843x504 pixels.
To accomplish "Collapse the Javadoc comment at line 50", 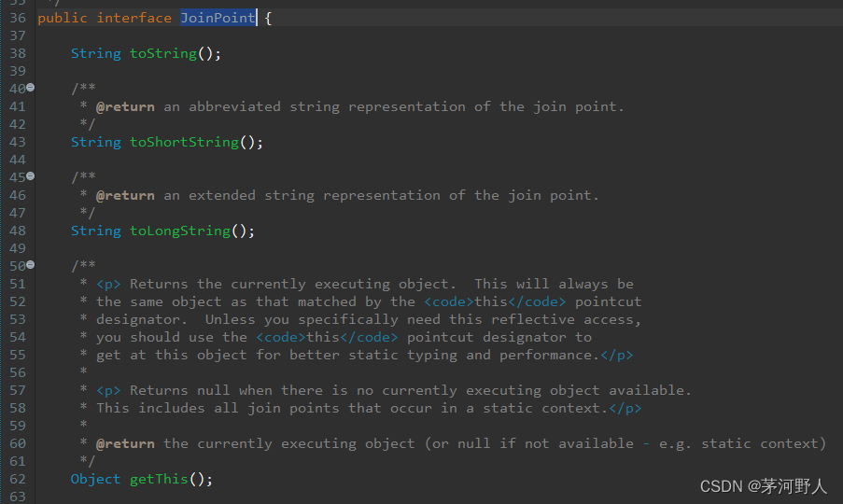I will point(31,264).
